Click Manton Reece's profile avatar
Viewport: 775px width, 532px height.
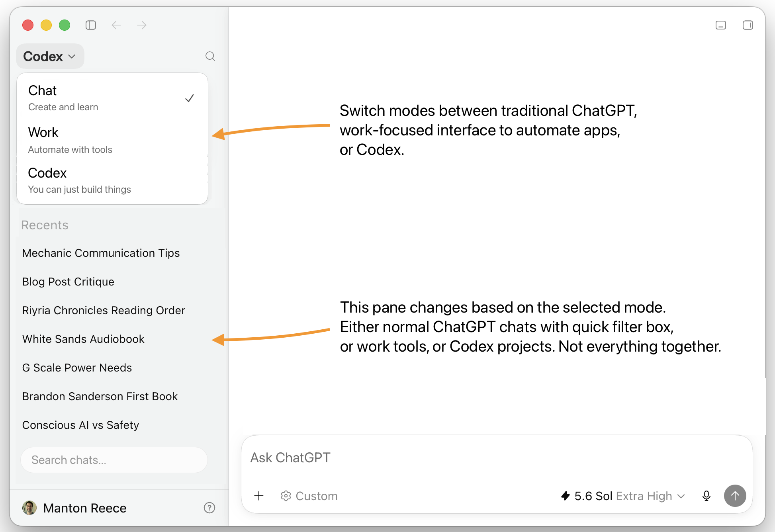point(29,508)
